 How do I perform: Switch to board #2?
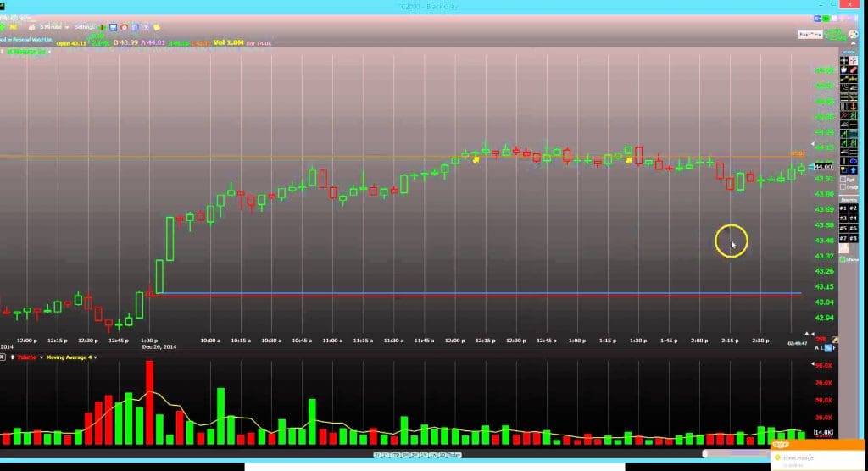[x=853, y=208]
